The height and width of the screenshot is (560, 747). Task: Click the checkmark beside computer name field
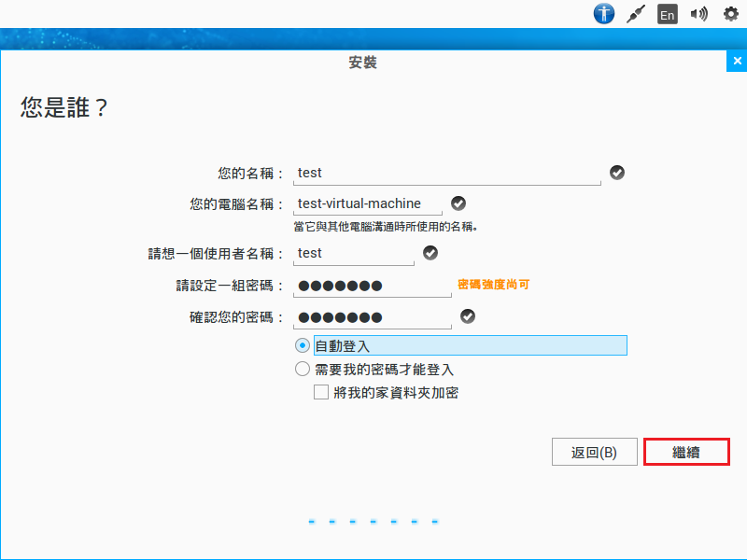click(x=458, y=203)
